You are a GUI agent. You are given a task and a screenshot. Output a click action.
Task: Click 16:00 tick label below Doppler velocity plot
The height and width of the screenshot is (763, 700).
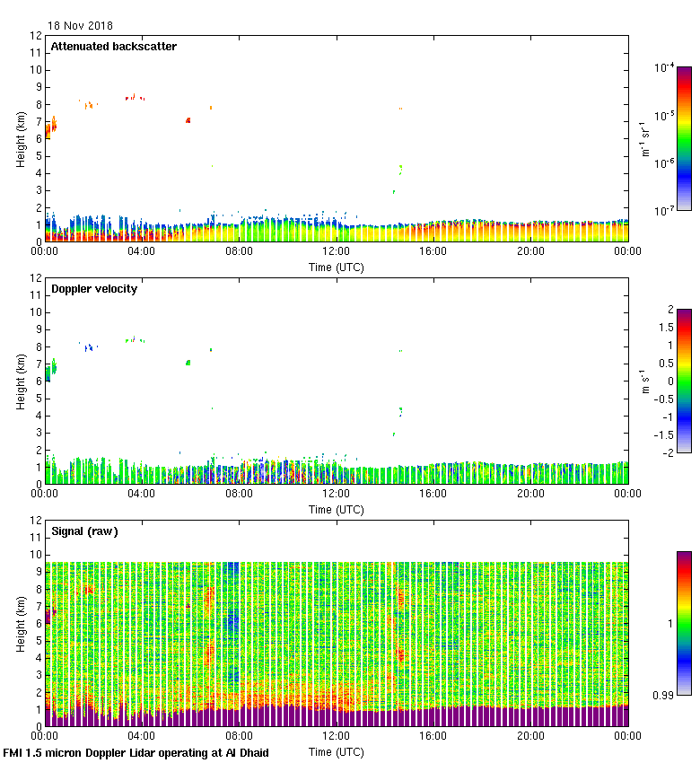pyautogui.click(x=433, y=495)
